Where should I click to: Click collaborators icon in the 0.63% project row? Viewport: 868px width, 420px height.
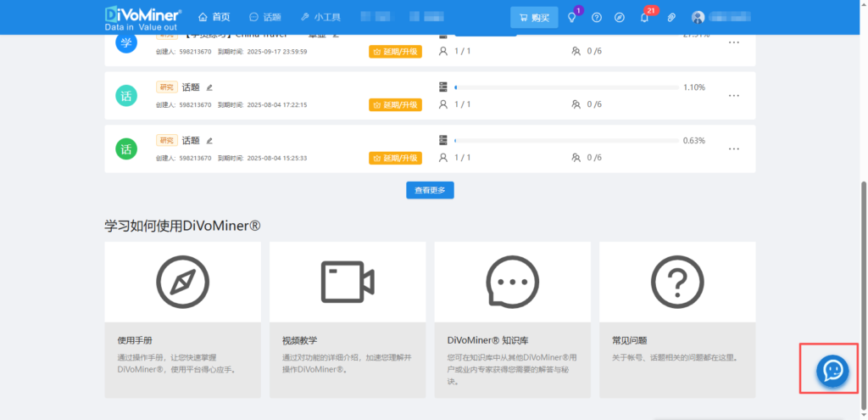coord(576,157)
